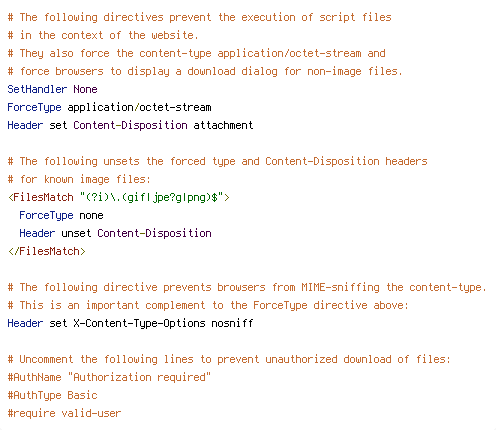Click the word attachment in Header line
This screenshot has height=430, width=496.
[x=223, y=125]
